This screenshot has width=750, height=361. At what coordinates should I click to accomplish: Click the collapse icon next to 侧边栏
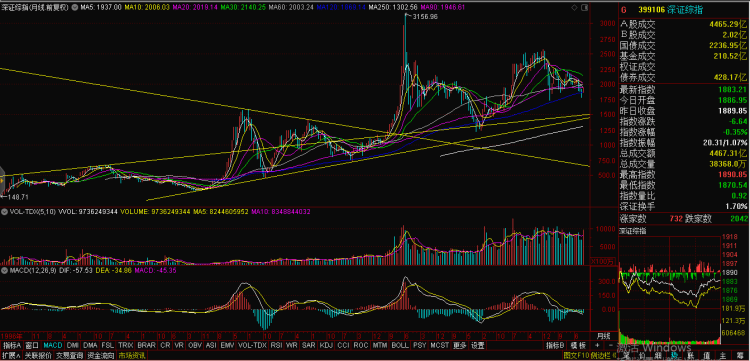pyautogui.click(x=614, y=356)
